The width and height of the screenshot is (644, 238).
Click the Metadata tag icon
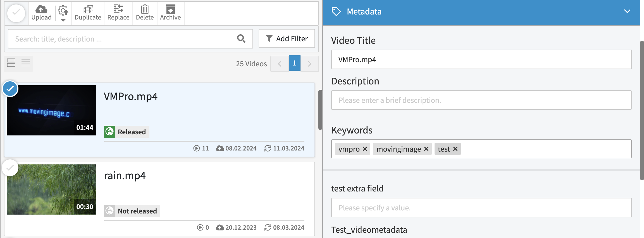(336, 11)
